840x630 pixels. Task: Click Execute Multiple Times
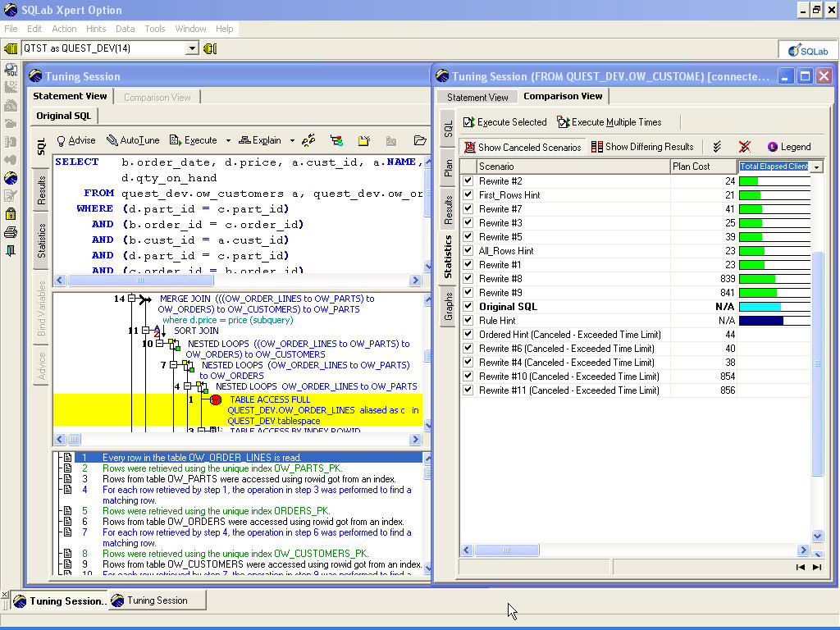609,122
